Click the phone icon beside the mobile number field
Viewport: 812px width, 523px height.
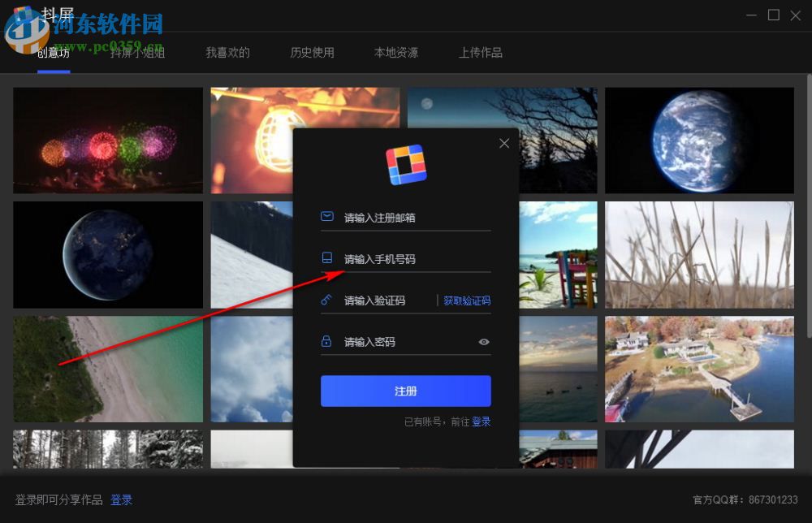point(326,257)
